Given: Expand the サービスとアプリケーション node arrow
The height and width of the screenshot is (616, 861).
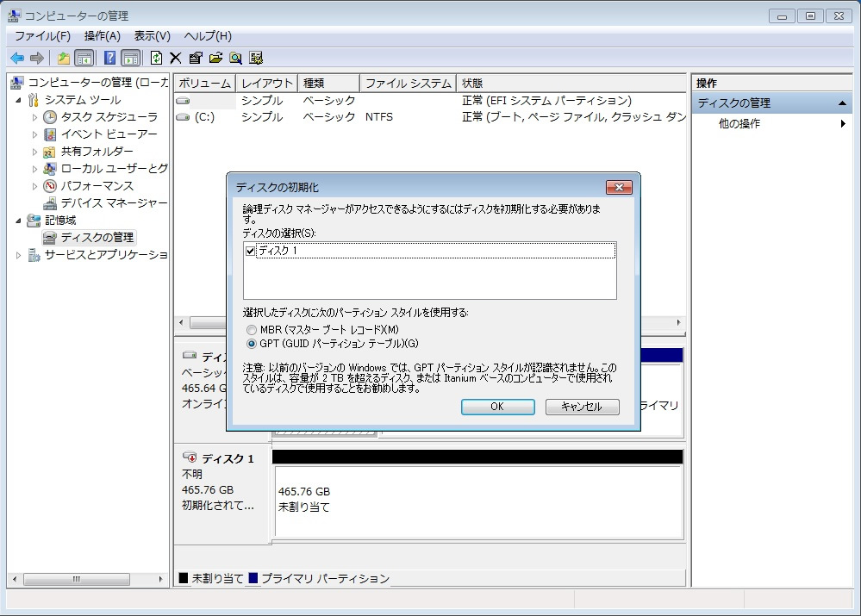Looking at the screenshot, I should coord(19,255).
